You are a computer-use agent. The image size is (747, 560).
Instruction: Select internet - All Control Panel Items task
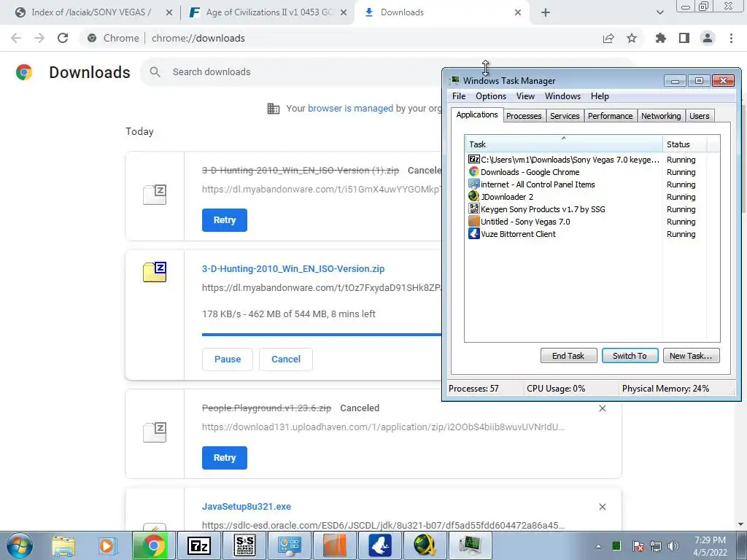tap(586, 184)
